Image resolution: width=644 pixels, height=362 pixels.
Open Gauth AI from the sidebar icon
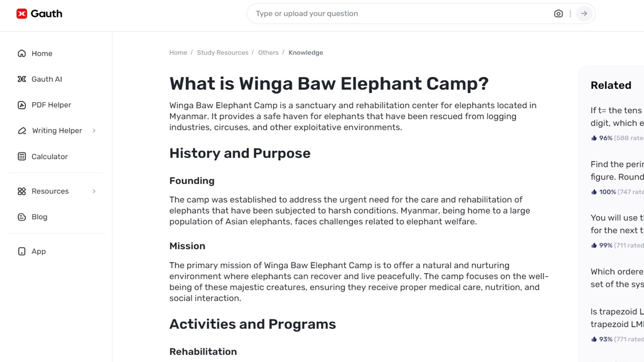22,79
